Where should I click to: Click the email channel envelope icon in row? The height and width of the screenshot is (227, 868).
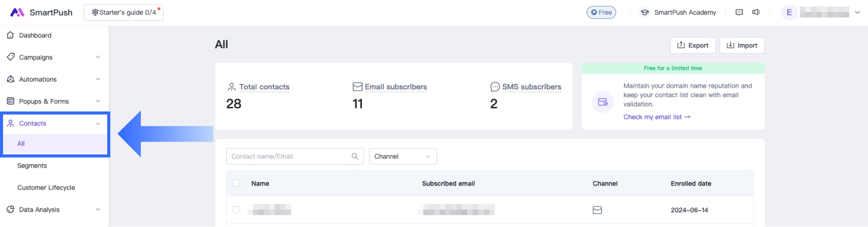[597, 210]
